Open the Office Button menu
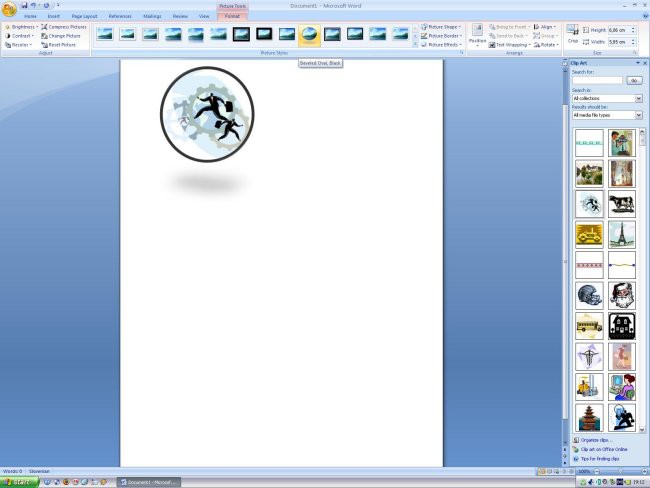650x488 pixels. pos(9,9)
